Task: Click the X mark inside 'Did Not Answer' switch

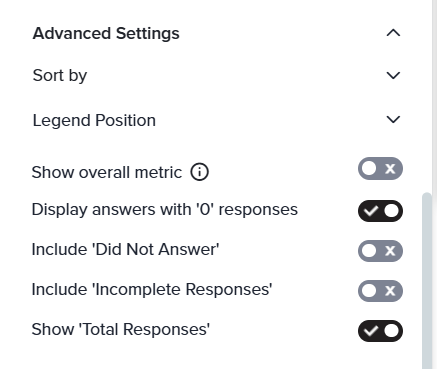Action: point(390,251)
